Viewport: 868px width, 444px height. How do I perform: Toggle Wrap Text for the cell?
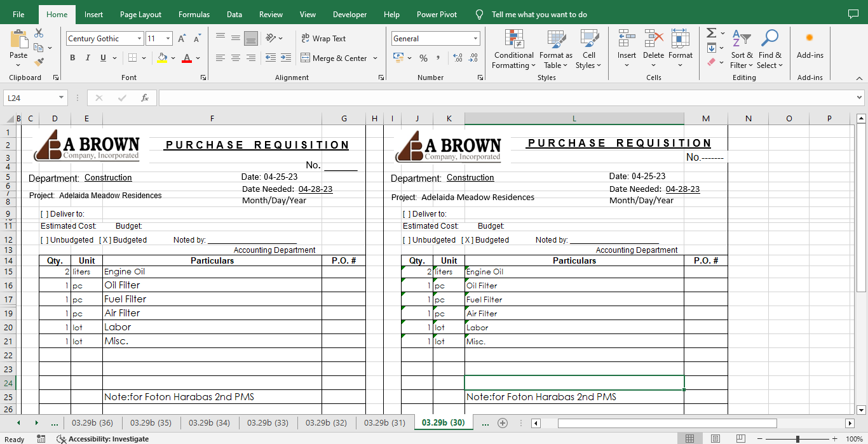coord(323,39)
